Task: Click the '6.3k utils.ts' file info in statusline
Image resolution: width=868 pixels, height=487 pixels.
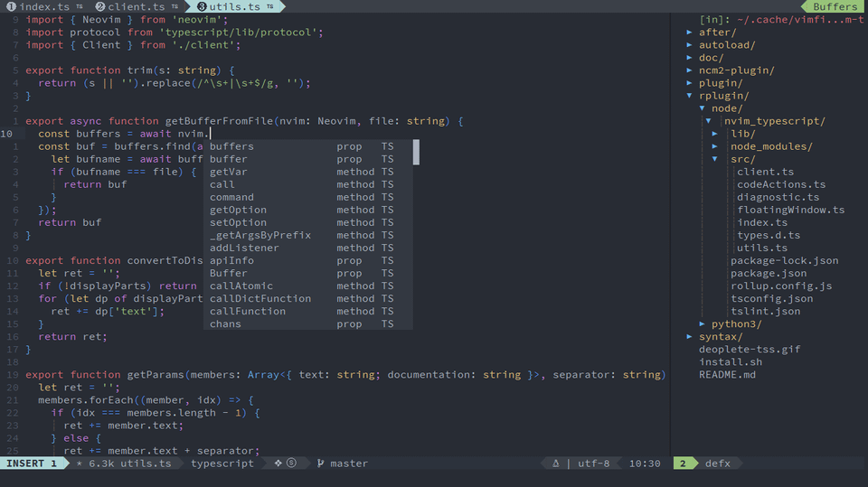Action: (130, 464)
